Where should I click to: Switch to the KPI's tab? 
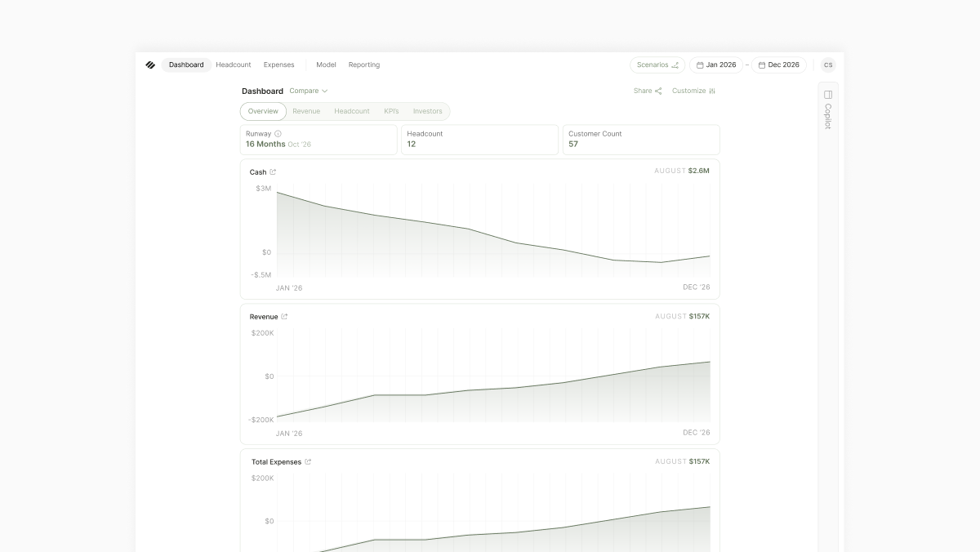(391, 111)
